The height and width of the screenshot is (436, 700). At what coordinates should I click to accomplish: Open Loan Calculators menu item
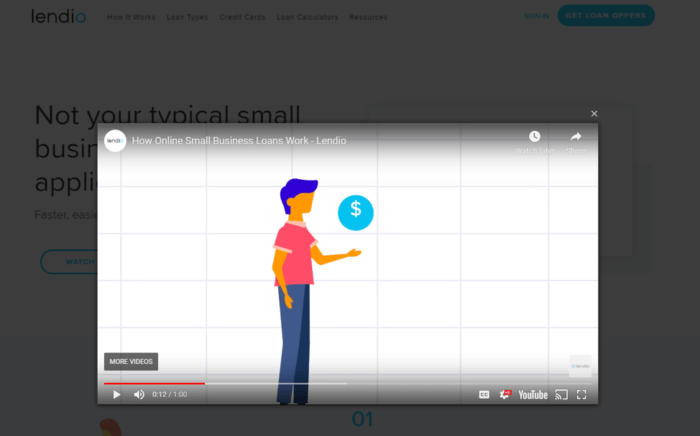(x=307, y=17)
